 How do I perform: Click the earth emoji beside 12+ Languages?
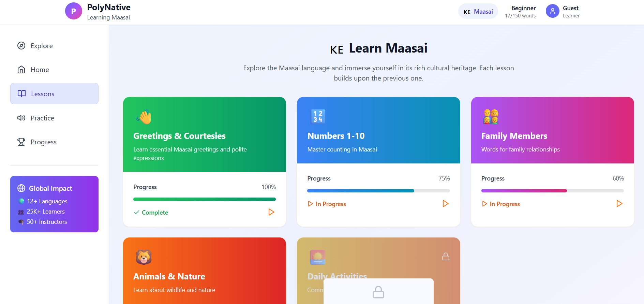pos(21,201)
